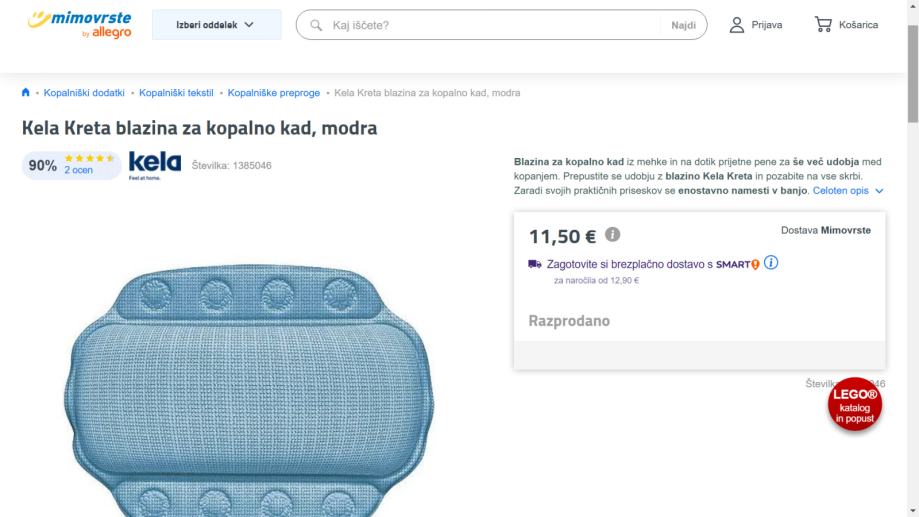
Task: Click the home icon in breadcrumbs
Action: click(x=25, y=93)
